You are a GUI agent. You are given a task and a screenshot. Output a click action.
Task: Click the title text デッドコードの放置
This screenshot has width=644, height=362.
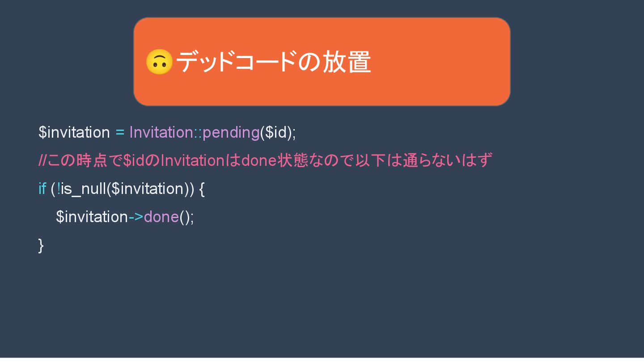273,62
